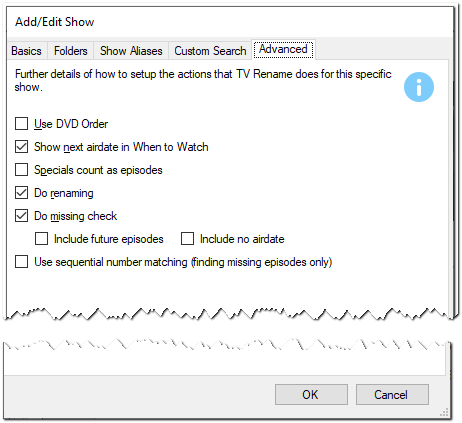
Task: Confirm changes with the OK button
Action: [311, 395]
